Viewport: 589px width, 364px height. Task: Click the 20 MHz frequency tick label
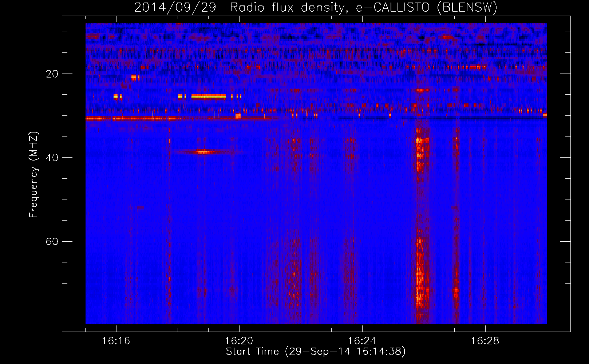point(52,74)
